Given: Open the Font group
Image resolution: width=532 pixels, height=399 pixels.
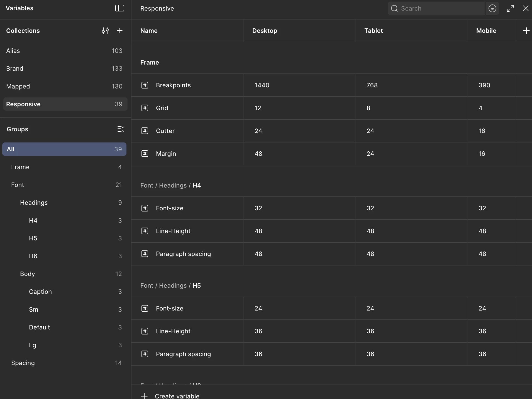Looking at the screenshot, I should pos(64,185).
